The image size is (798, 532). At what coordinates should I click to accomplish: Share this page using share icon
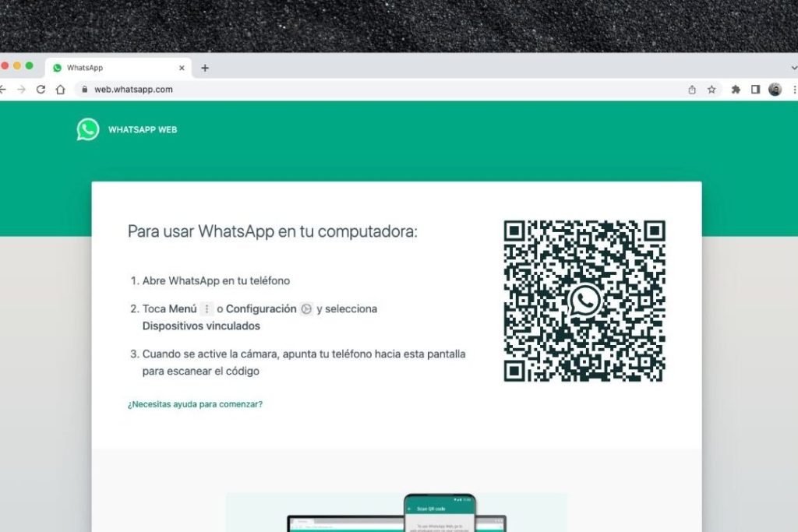tap(692, 90)
